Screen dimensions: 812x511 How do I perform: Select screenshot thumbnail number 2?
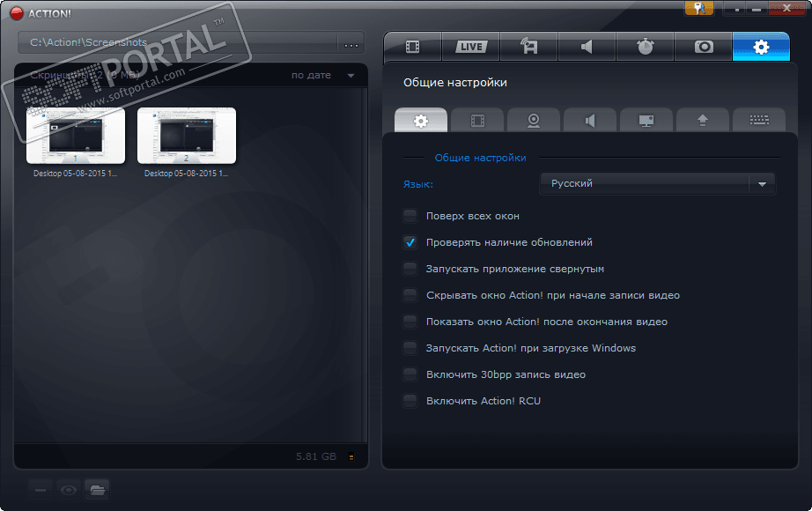tap(187, 136)
